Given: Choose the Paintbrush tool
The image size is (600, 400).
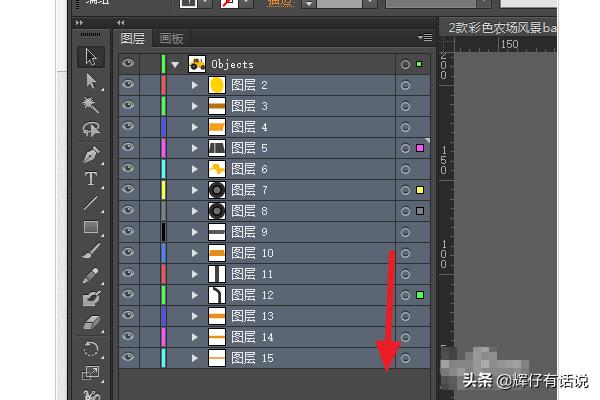Looking at the screenshot, I should pos(91,251).
